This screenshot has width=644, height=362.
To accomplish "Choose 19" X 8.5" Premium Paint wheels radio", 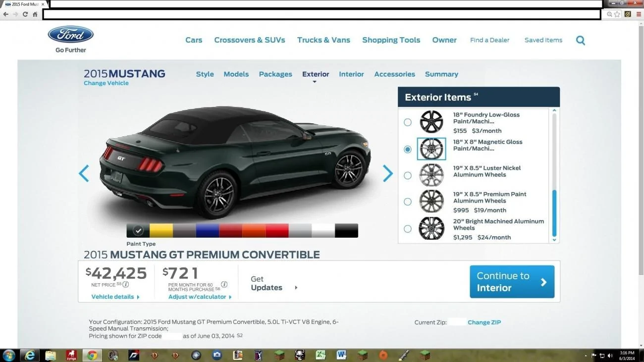I will 408,202.
